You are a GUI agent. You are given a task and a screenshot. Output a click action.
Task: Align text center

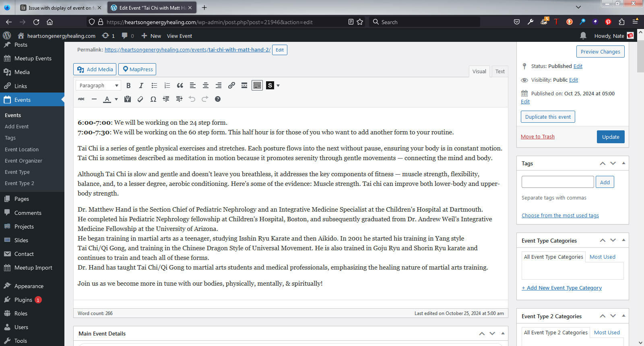(206, 85)
